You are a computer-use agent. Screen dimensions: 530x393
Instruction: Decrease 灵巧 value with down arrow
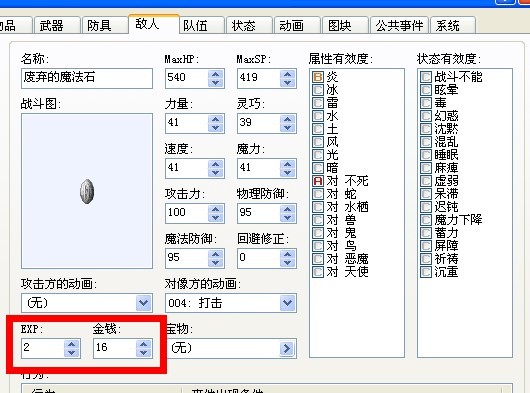click(x=288, y=127)
